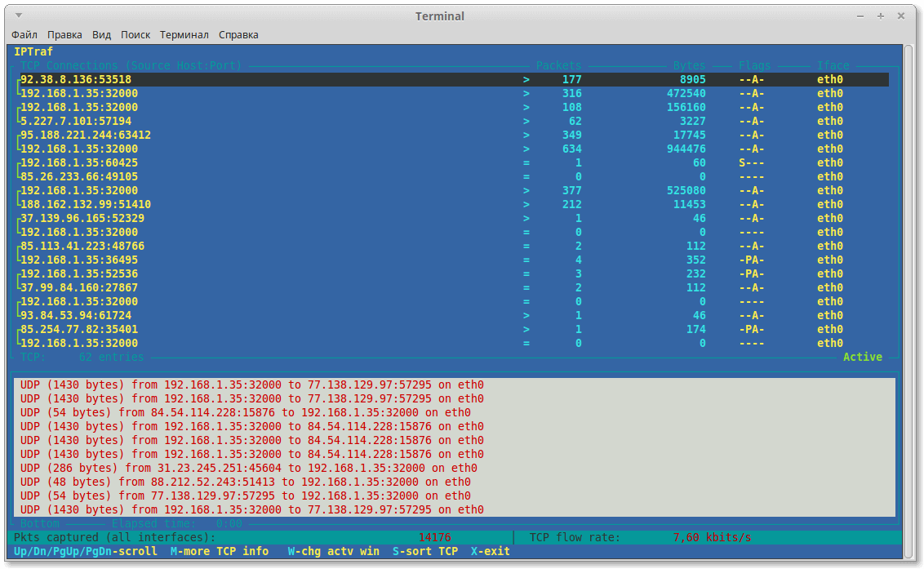924x569 pixels.
Task: Minimize the Terminal window
Action: [860, 16]
